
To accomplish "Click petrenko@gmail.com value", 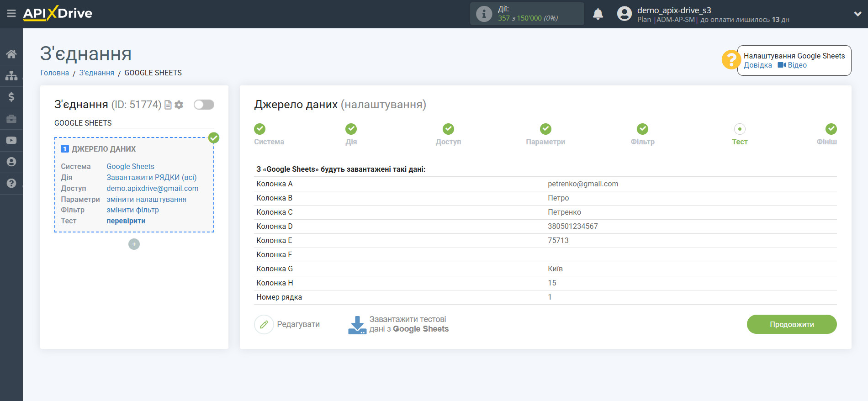I will pyautogui.click(x=583, y=184).
